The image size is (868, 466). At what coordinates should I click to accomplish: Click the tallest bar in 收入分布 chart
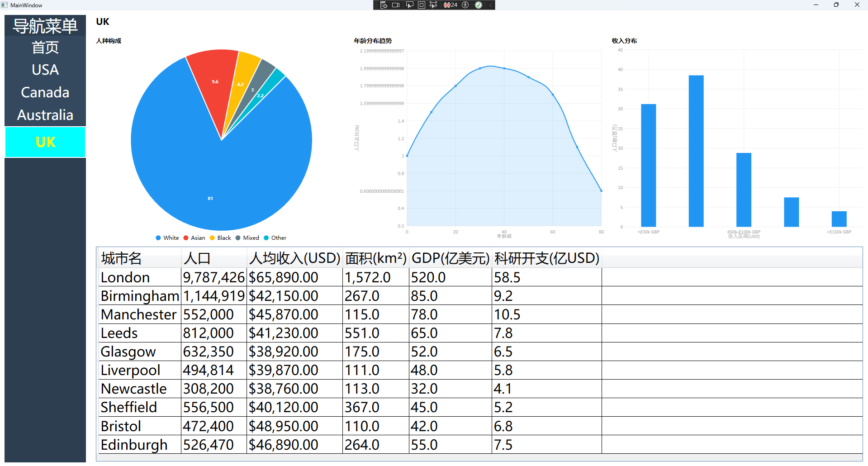696,151
